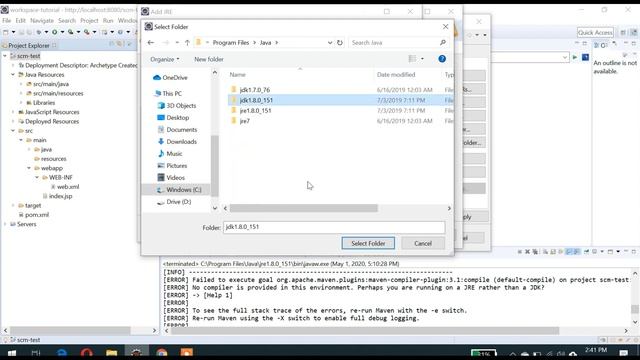
Task: Click the navigation pane scroll down arrow
Action: click(x=215, y=208)
